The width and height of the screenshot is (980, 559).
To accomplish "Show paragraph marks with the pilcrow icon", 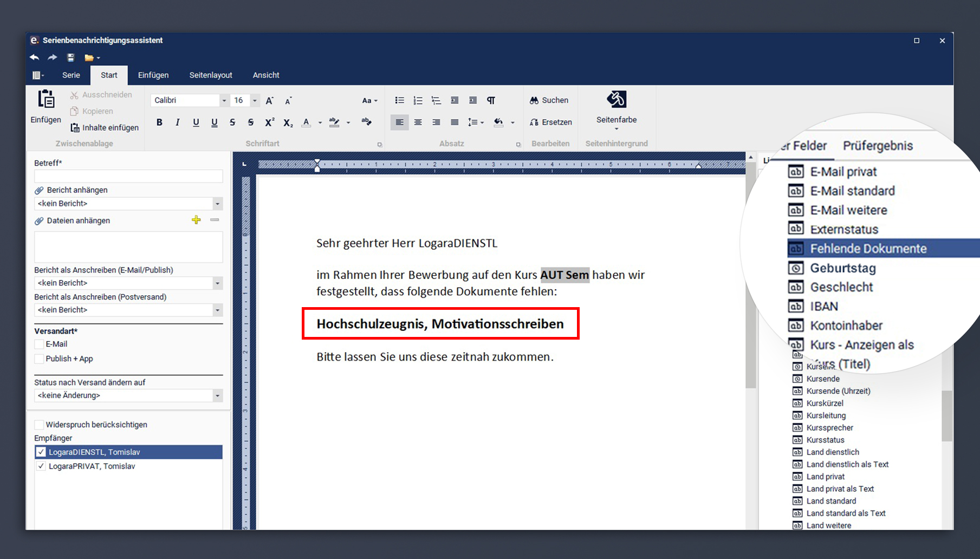I will coord(491,100).
